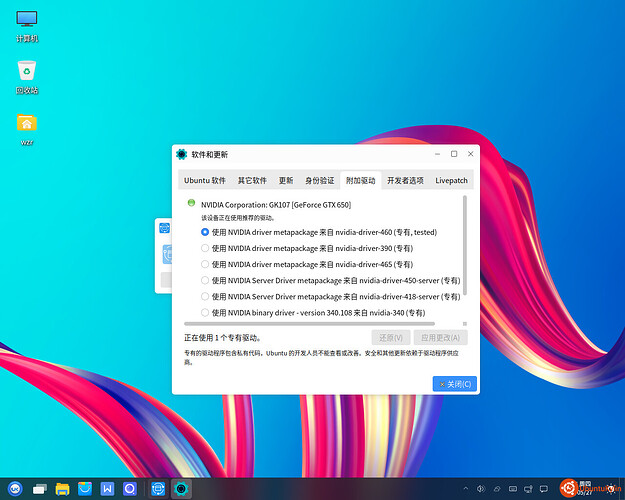The image size is (625, 500).
Task: Click the task view icon in taskbar
Action: coord(39,488)
